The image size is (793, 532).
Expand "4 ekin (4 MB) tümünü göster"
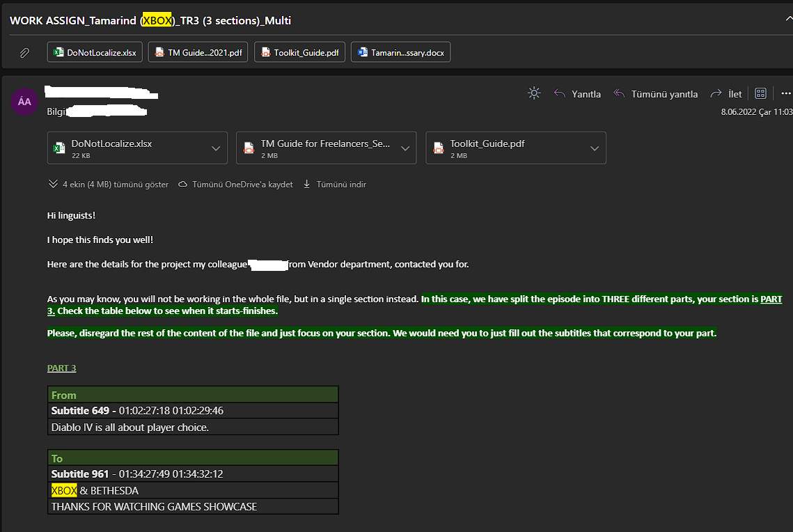pyautogui.click(x=109, y=185)
